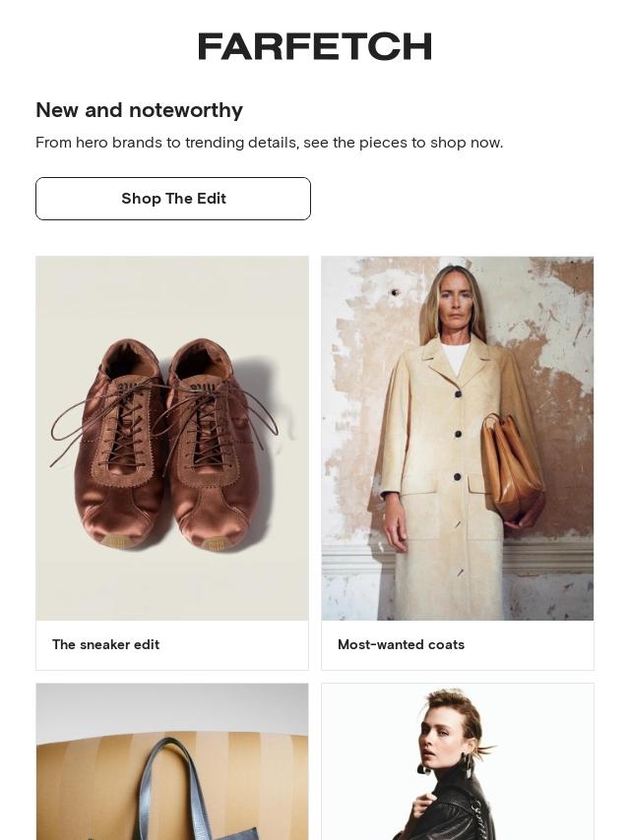This screenshot has height=840, width=630.
Task: Click the sneaker laces trailing left
Action: [x=69, y=433]
